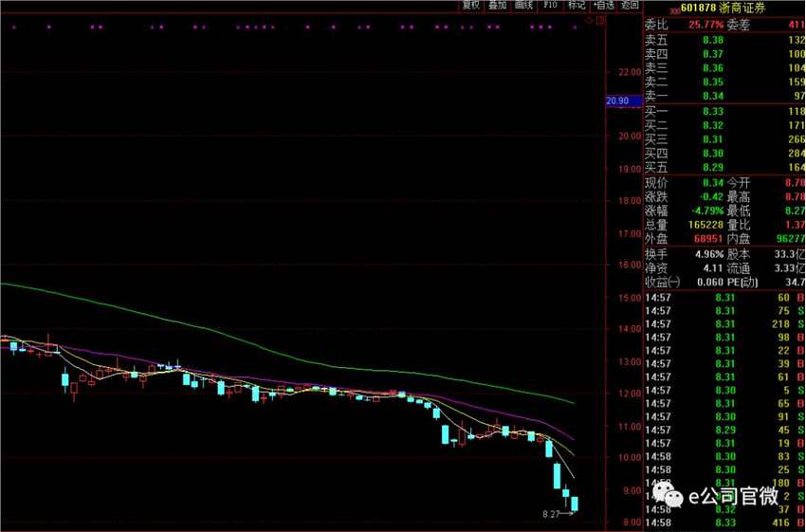The width and height of the screenshot is (806, 532).
Task: Select tick trade with volume 98
Action: 724,338
